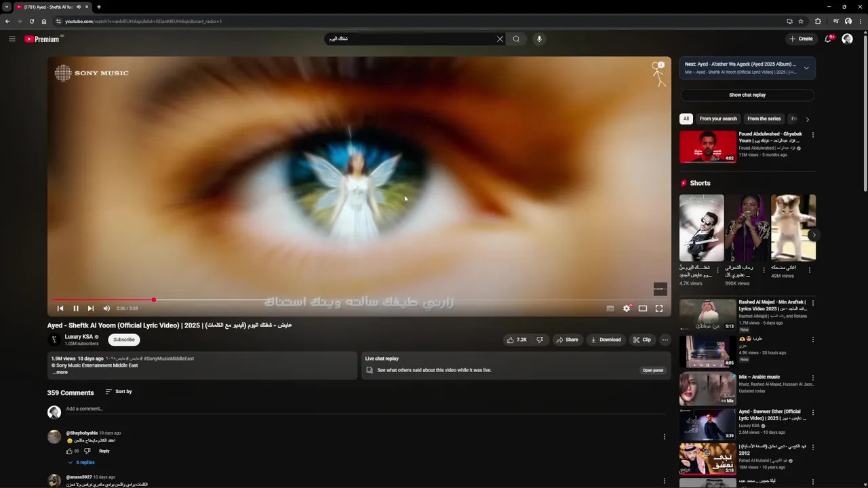The width and height of the screenshot is (868, 488).
Task: Switch to theater mode
Action: [x=643, y=308]
